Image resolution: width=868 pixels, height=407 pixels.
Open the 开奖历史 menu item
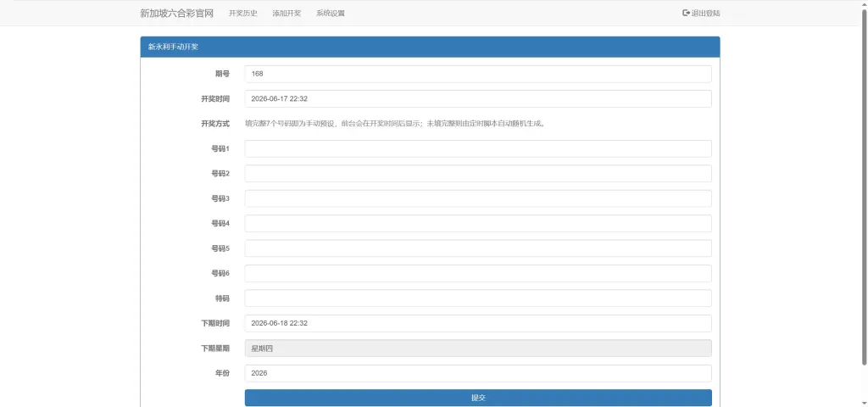tap(243, 14)
